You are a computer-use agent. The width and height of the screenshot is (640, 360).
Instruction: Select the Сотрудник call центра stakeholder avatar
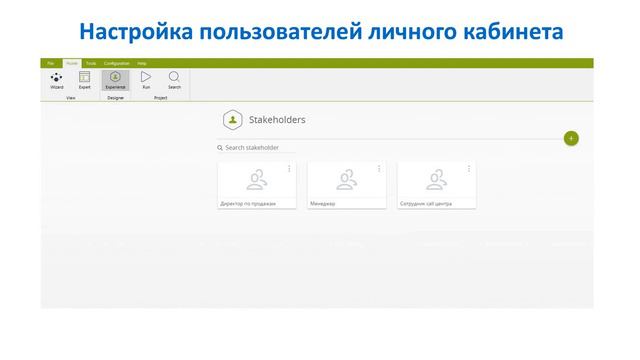point(436,180)
